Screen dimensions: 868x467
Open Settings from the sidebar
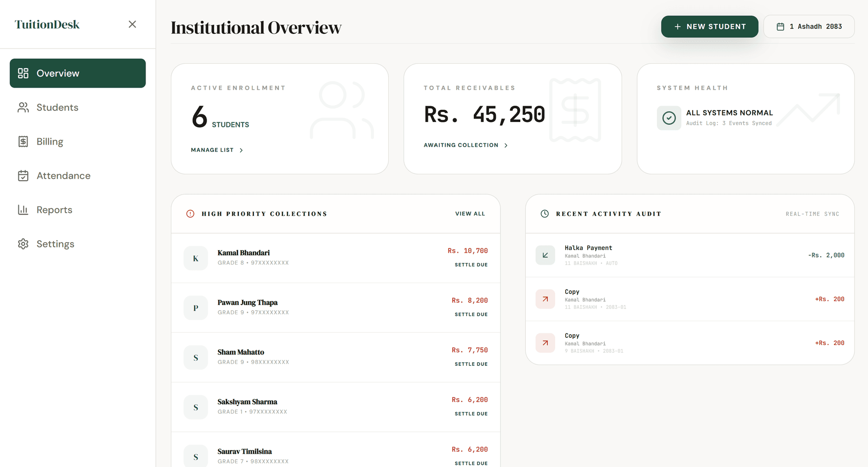78,244
